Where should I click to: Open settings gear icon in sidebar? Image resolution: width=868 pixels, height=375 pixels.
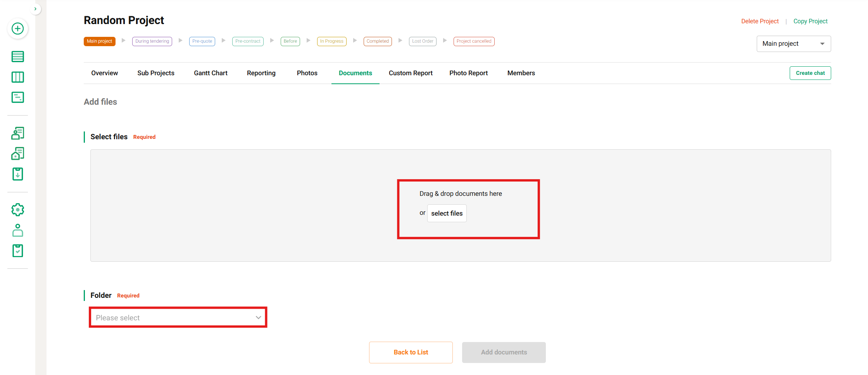coord(17,210)
